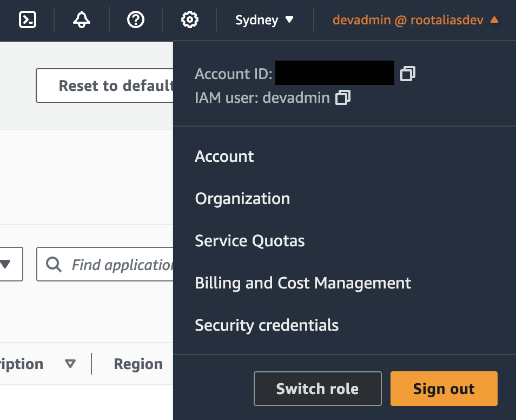
Task: Focus the Find applications search field
Action: click(122, 264)
